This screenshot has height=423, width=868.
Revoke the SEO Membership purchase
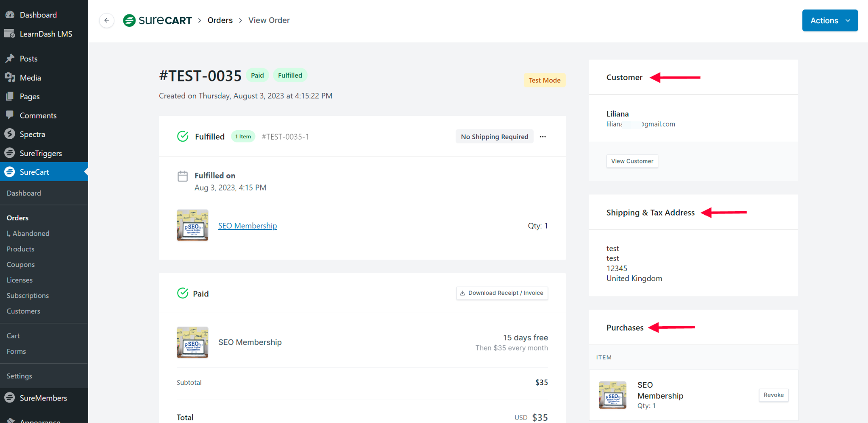773,395
